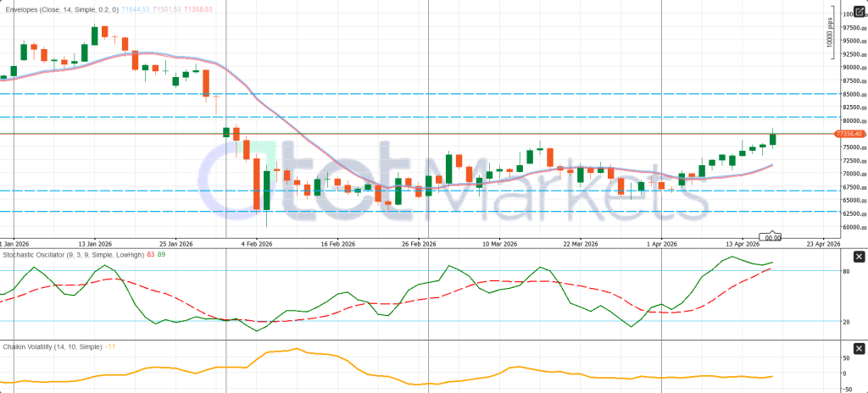Open chart in pop-out window icon
Image resolution: width=868 pixels, height=393 pixels.
(x=858, y=11)
